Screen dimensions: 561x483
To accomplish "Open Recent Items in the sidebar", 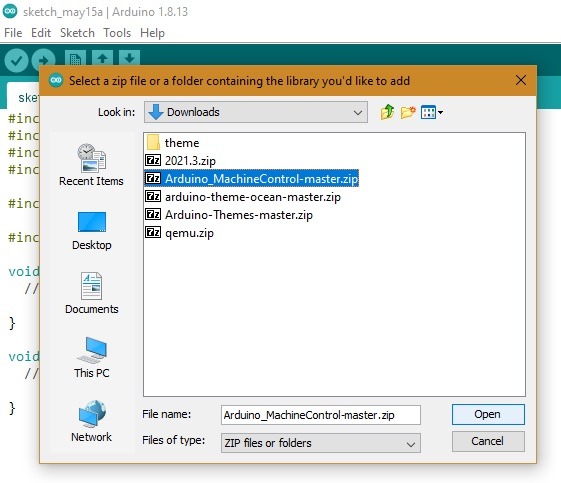I will click(91, 165).
